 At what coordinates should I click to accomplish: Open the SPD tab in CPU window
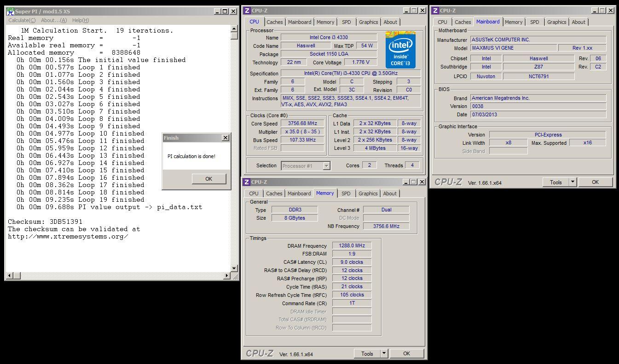point(347,22)
